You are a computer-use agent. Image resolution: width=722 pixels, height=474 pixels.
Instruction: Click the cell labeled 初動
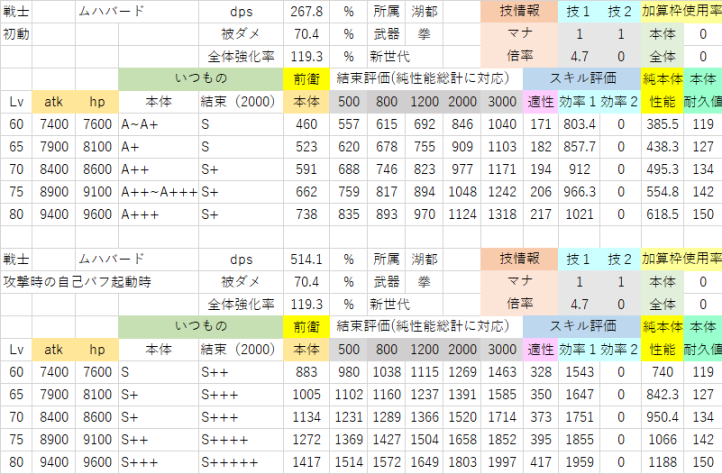[x=16, y=34]
